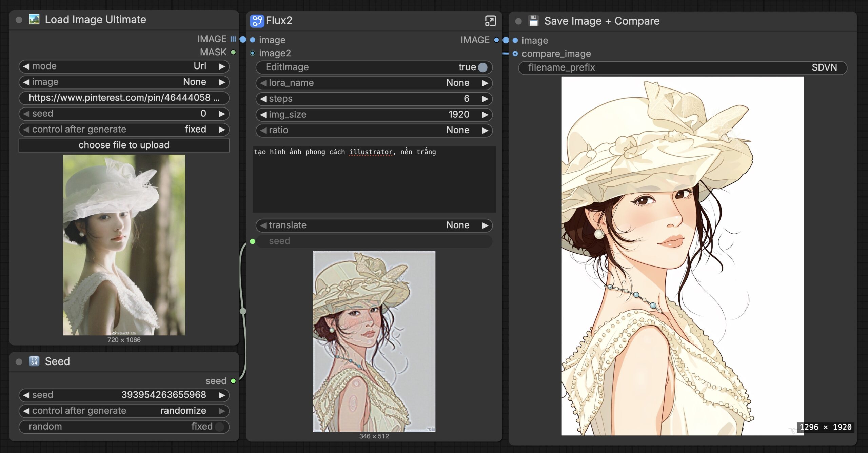The height and width of the screenshot is (453, 868).
Task: Click choose file to upload button
Action: [124, 145]
